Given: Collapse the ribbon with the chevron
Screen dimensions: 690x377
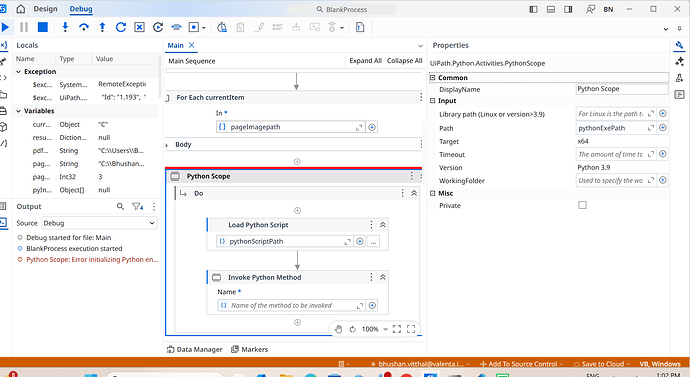Looking at the screenshot, I should 666,29.
